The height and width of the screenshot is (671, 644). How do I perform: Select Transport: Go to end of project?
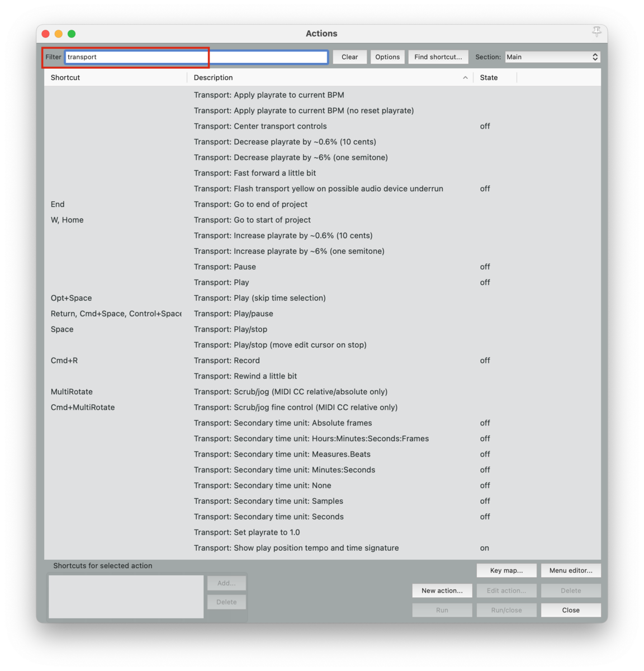250,205
